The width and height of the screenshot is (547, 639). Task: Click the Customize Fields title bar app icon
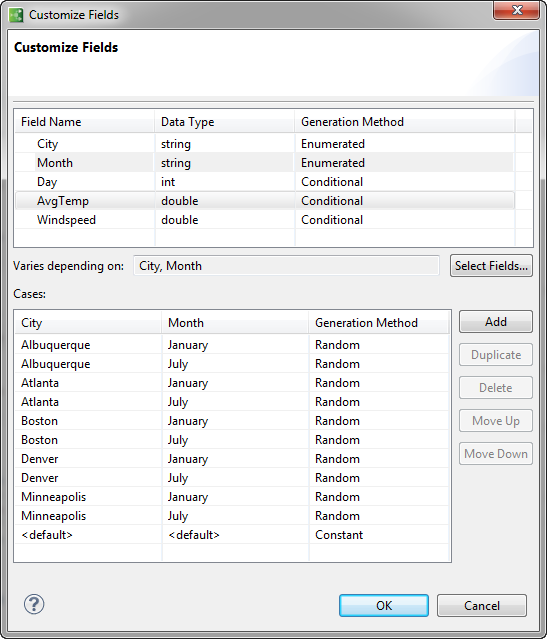coord(16,15)
